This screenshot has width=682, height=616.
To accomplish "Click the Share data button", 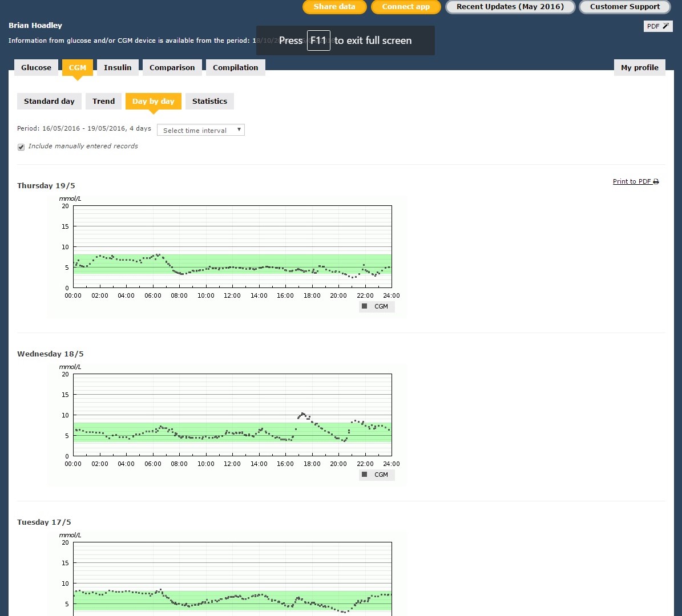I will (x=334, y=7).
